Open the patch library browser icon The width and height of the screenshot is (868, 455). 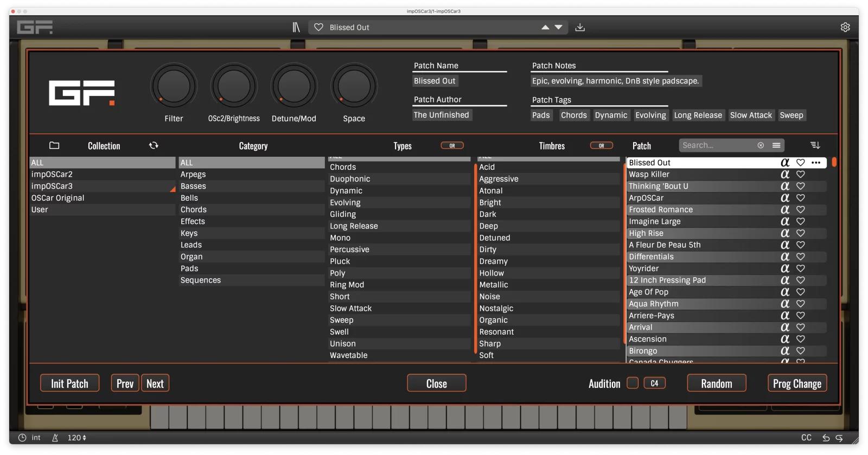pyautogui.click(x=296, y=27)
